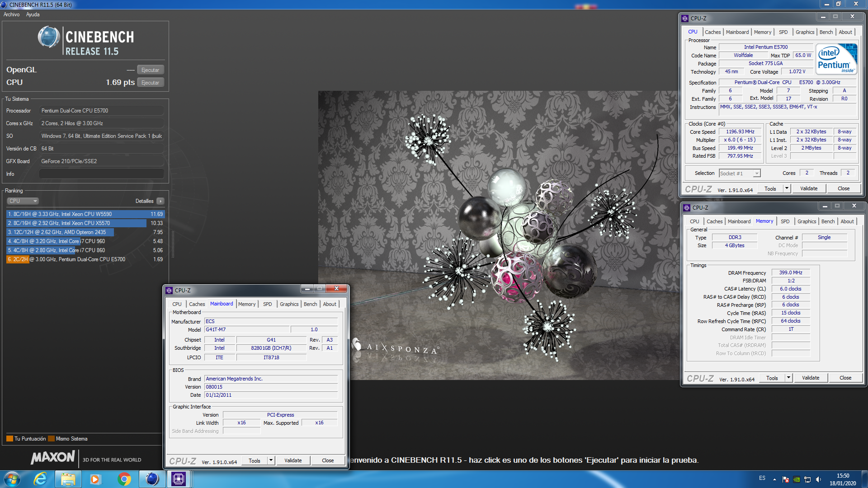Viewport: 868px width, 488px height.
Task: Open the Socket #1 selection dropdown
Action: (740, 174)
